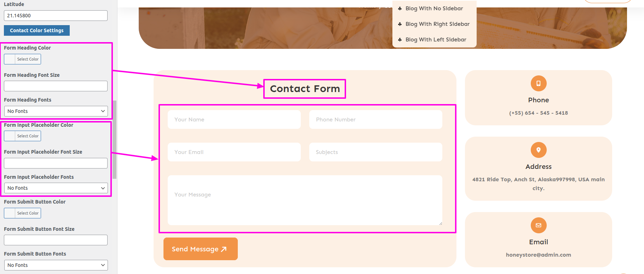Click the arrow icon on Send Message

pyautogui.click(x=224, y=249)
